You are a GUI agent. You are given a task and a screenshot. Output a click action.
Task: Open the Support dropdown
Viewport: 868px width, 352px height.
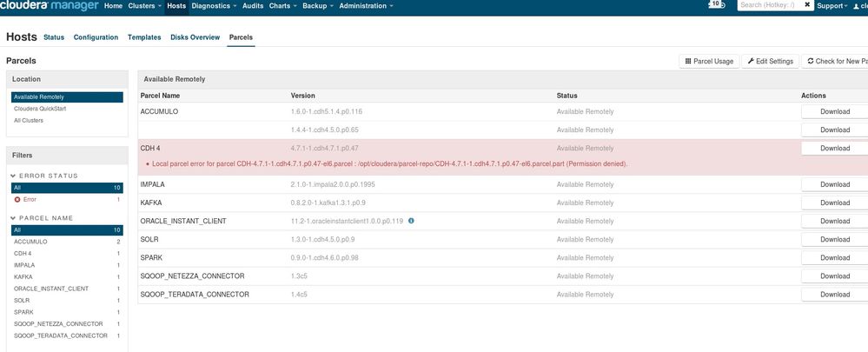coord(832,5)
